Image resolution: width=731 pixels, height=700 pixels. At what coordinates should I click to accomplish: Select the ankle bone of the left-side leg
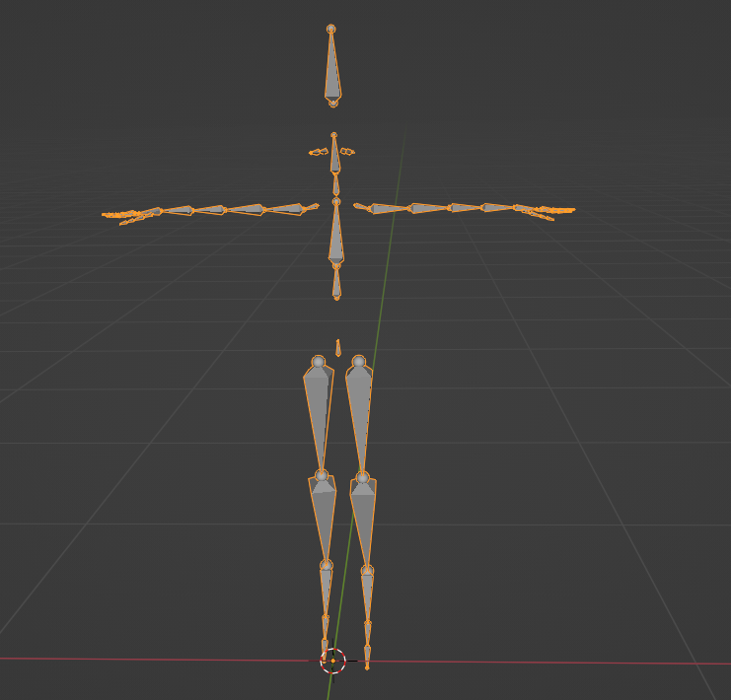(x=326, y=594)
